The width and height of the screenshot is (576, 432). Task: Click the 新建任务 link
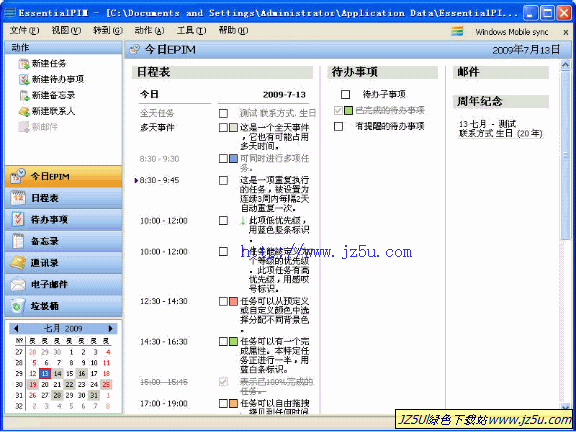point(49,64)
